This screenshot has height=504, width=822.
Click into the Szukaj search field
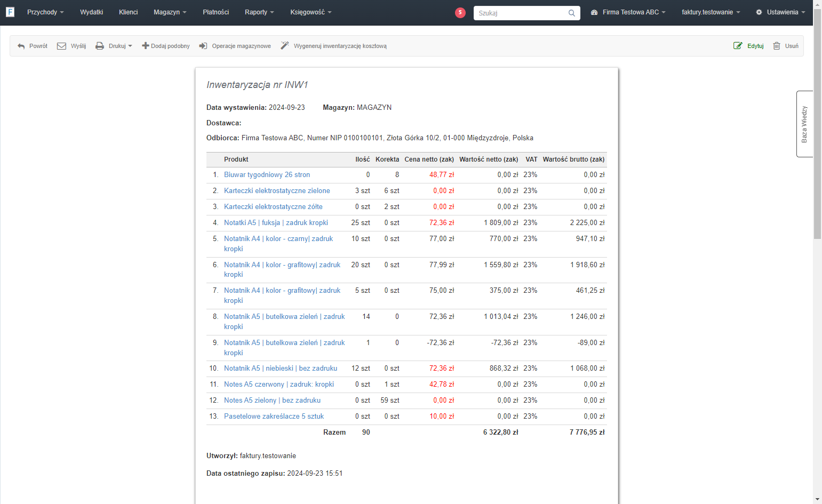(520, 13)
